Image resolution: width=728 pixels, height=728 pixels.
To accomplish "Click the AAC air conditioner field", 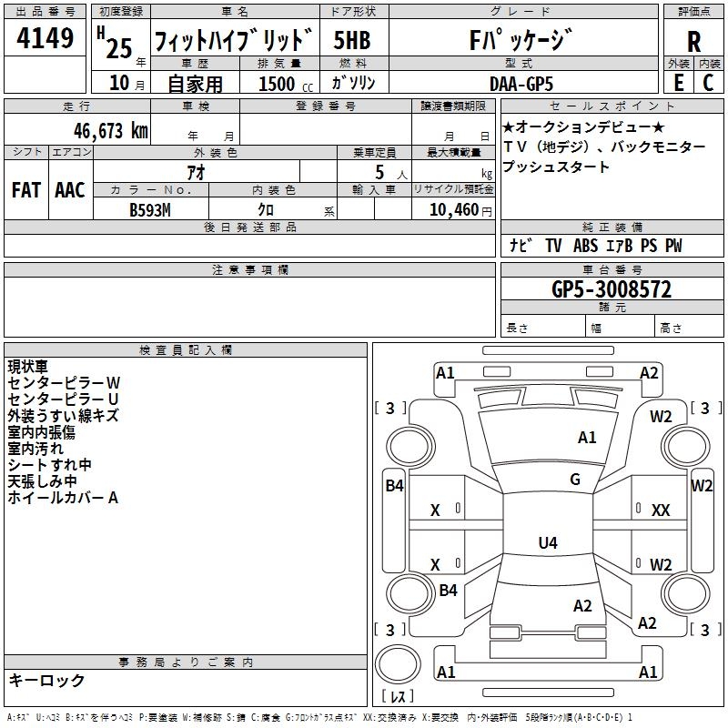I will (x=70, y=190).
